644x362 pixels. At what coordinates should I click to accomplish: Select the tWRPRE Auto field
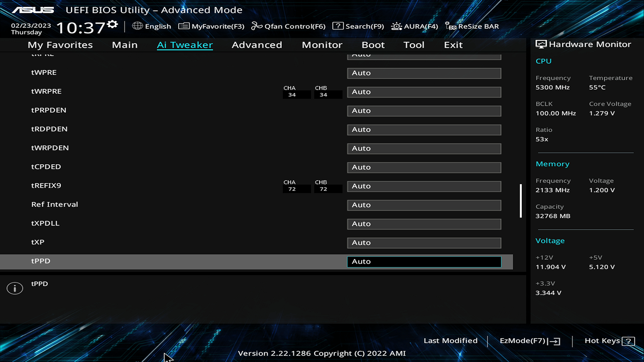(424, 92)
